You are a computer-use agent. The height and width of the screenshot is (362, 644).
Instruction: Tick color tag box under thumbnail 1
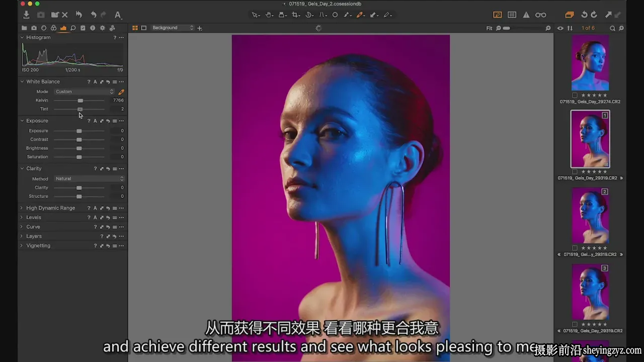click(x=575, y=171)
